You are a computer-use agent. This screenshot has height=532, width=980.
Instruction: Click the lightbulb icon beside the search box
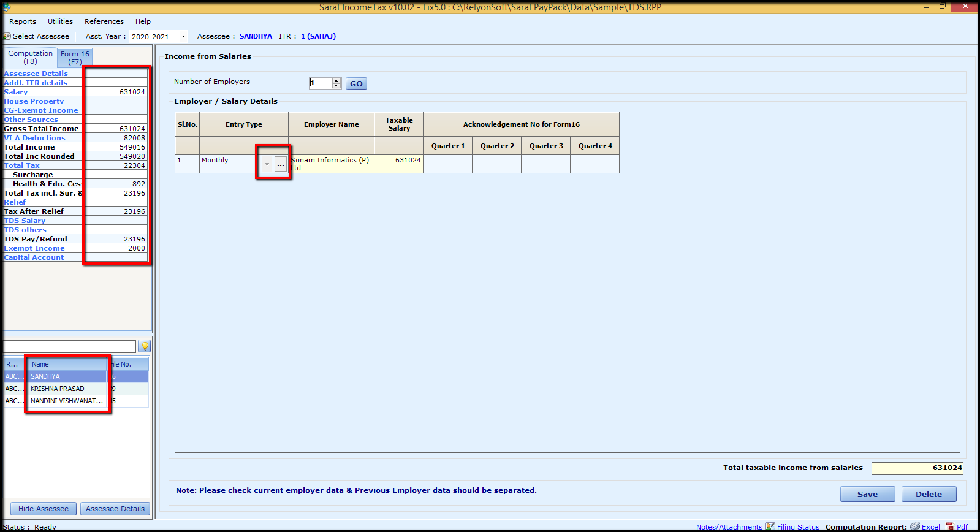click(145, 346)
